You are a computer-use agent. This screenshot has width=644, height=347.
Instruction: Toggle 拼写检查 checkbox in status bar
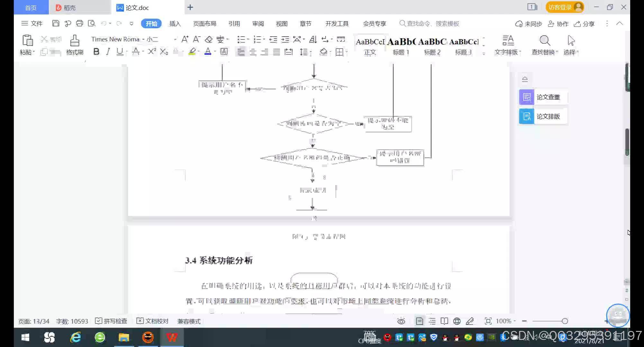99,321
